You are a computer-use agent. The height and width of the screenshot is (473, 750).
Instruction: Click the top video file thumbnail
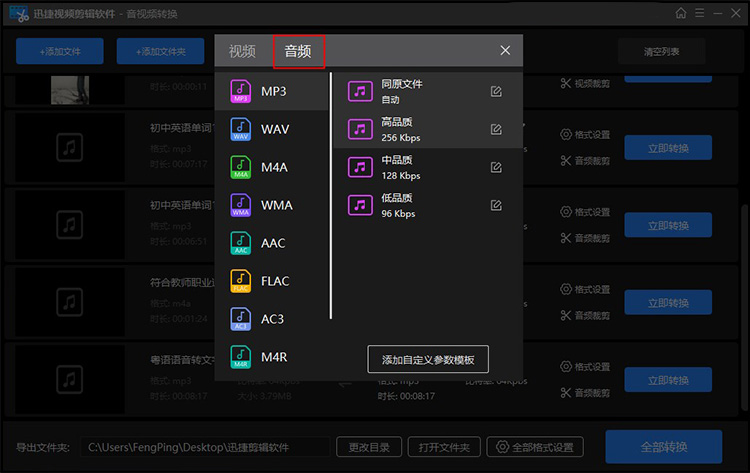[x=70, y=90]
